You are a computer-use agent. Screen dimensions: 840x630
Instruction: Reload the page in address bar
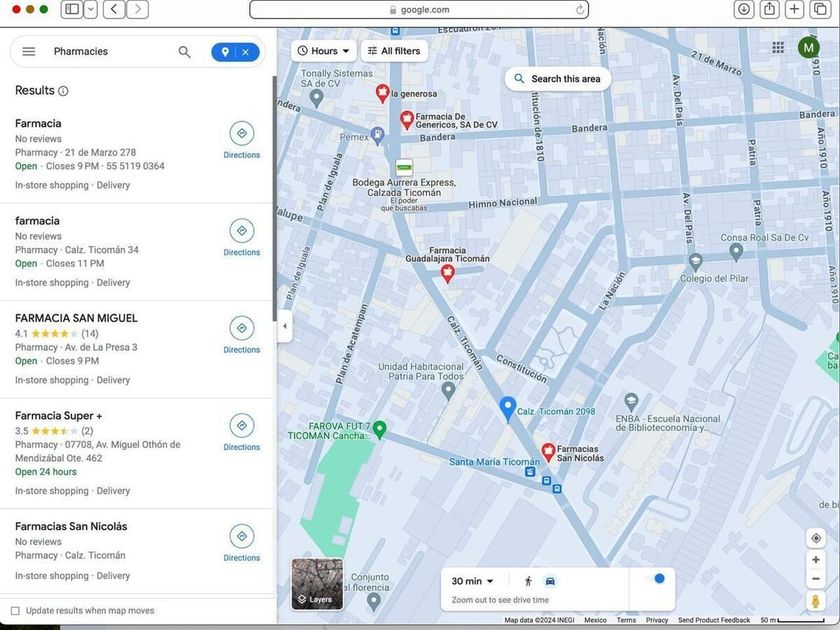click(x=580, y=10)
